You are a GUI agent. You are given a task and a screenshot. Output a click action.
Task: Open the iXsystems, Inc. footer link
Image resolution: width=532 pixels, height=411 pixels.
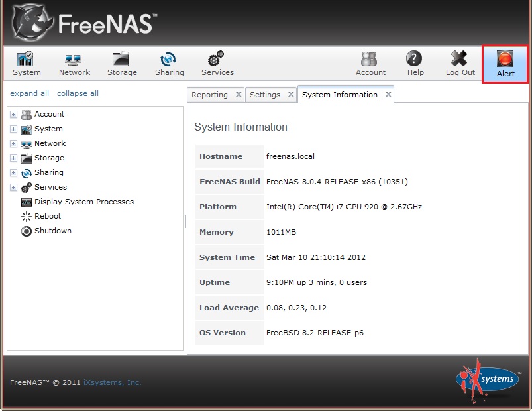pos(113,382)
